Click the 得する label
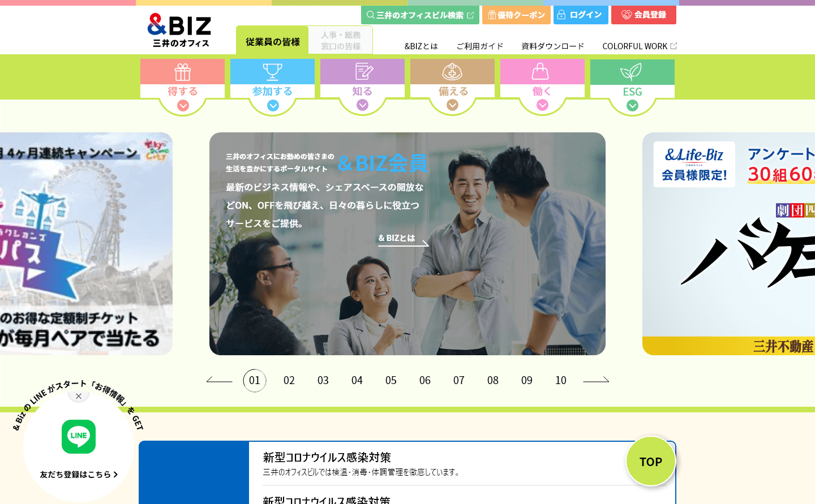Viewport: 815px width, 504px height. (182, 91)
